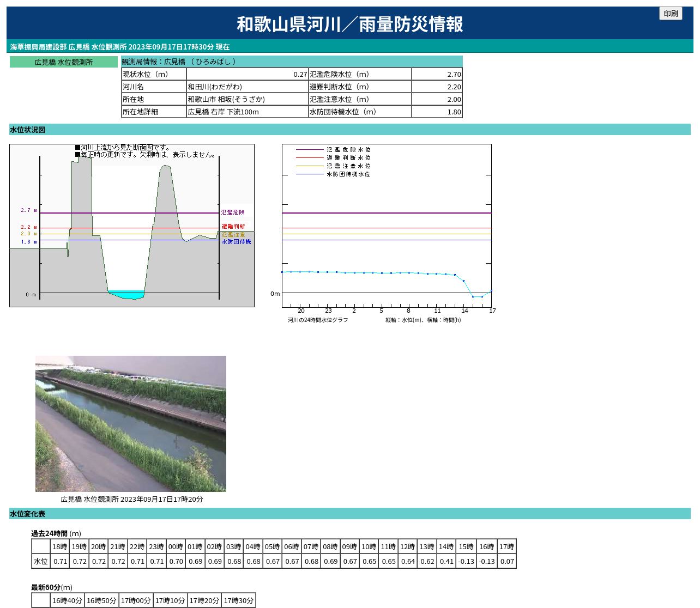Click the 24-hour water level graph
Image resolution: width=700 pixels, height=608 pixels.
pos(387,226)
